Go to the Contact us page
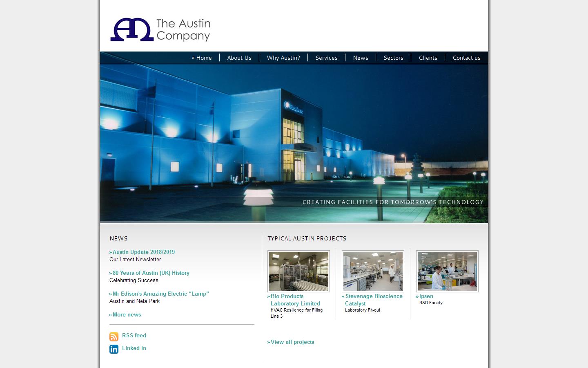This screenshot has height=368, width=588. tap(466, 58)
